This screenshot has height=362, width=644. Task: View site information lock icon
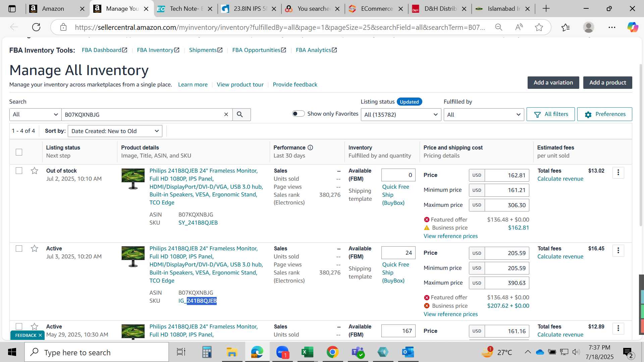(63, 27)
